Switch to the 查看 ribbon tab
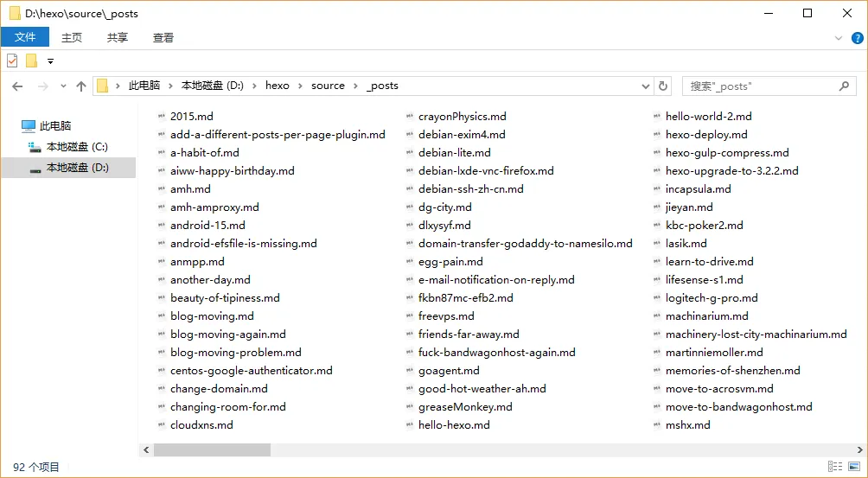 click(x=163, y=38)
